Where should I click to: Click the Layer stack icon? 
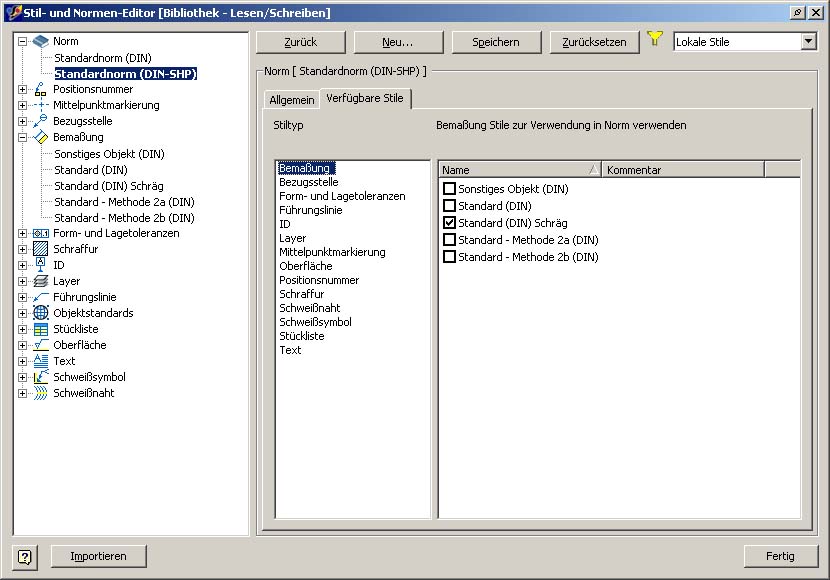pyautogui.click(x=41, y=281)
